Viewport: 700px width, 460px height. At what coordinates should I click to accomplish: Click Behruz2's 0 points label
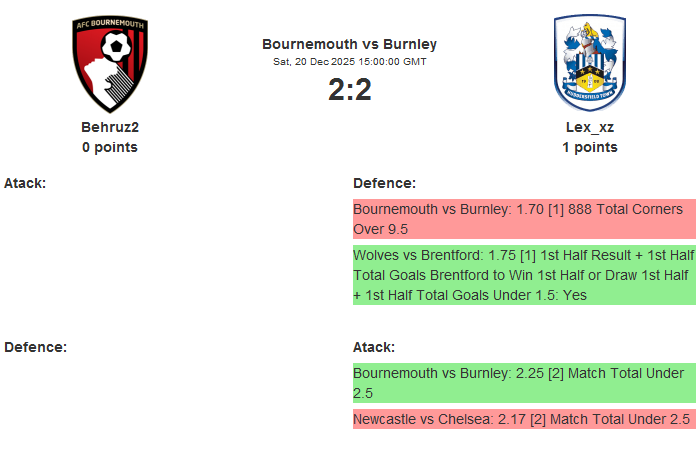[x=110, y=147]
